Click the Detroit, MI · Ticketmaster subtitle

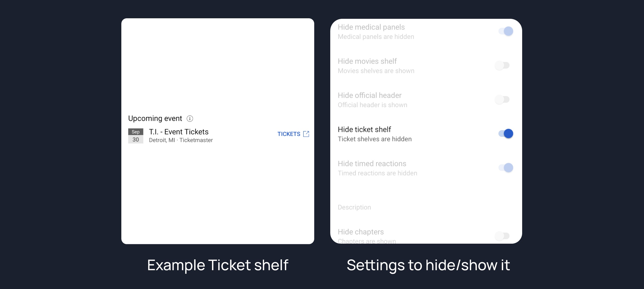point(181,140)
